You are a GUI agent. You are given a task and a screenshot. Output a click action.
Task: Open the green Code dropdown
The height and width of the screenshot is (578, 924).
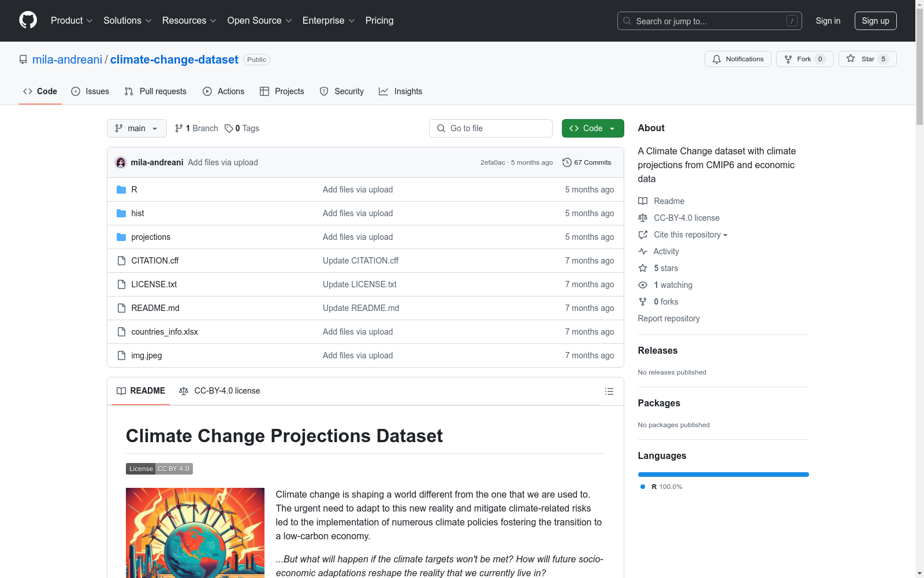[x=593, y=128]
